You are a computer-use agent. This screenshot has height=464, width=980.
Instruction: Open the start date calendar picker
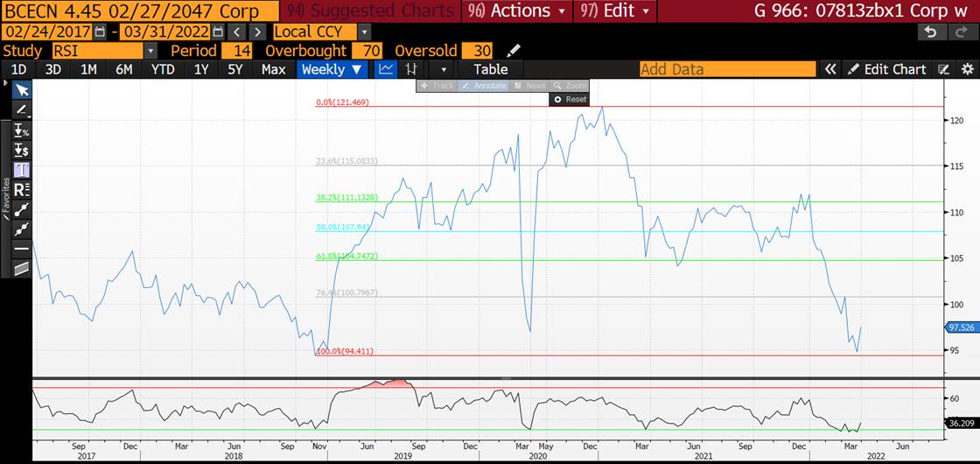[100, 32]
